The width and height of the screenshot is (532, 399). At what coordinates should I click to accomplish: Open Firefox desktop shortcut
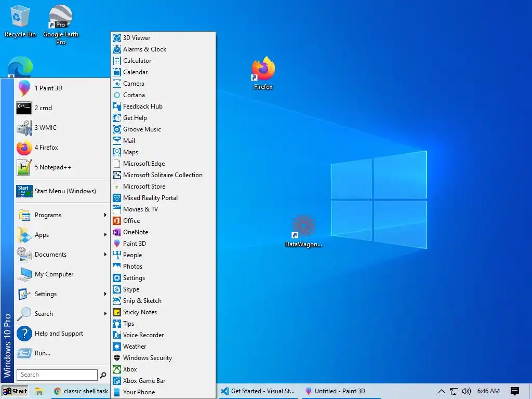click(x=263, y=73)
